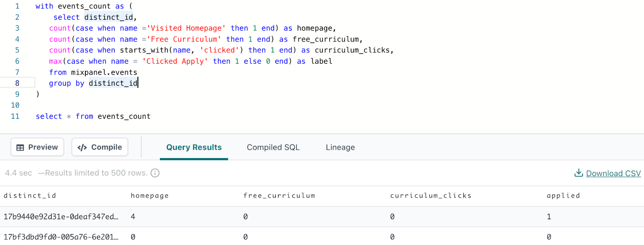Place cursor on 'Clicked Apply' string
The width and height of the screenshot is (644, 245).
tap(175, 61)
